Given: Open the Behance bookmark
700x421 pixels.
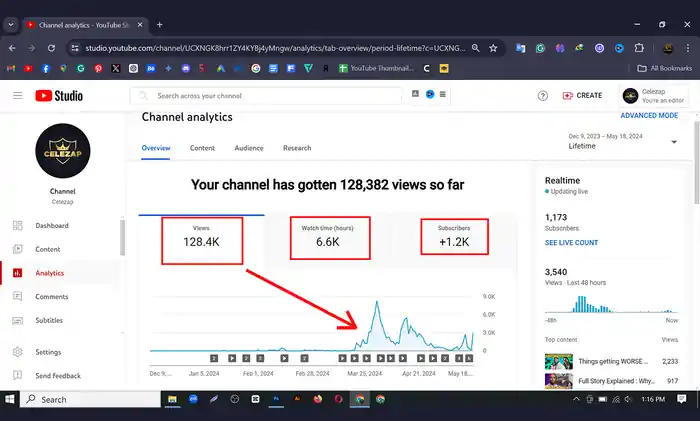Looking at the screenshot, I should click(151, 68).
